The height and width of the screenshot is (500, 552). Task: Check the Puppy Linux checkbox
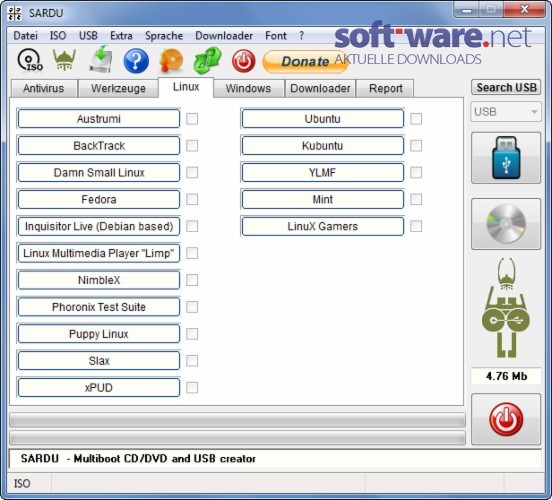[x=192, y=334]
